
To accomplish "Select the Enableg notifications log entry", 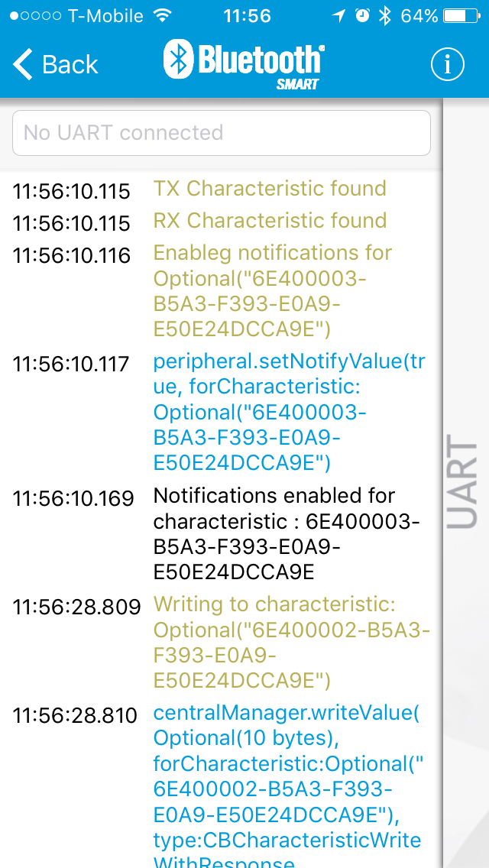I will [x=222, y=291].
